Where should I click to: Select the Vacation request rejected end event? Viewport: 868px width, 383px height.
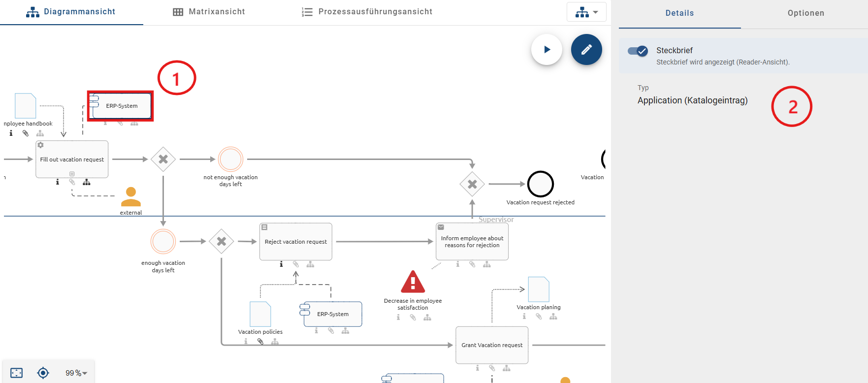pyautogui.click(x=540, y=184)
